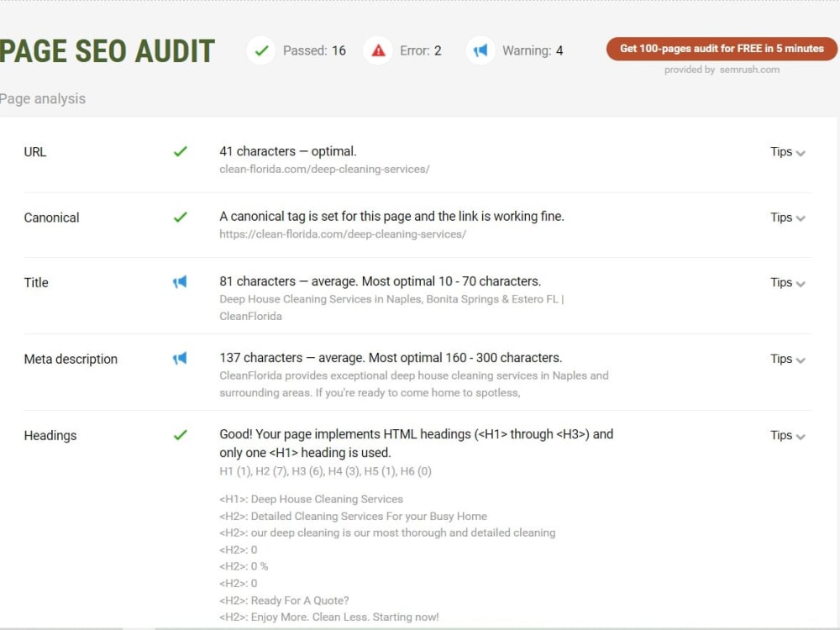Image resolution: width=840 pixels, height=630 pixels.
Task: Click the canonical tag working fine message
Action: click(391, 217)
